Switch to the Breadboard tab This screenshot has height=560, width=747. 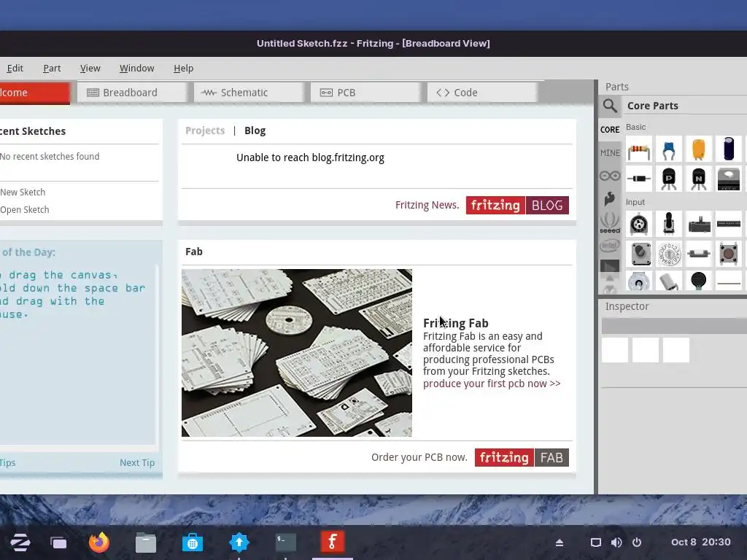tap(131, 93)
